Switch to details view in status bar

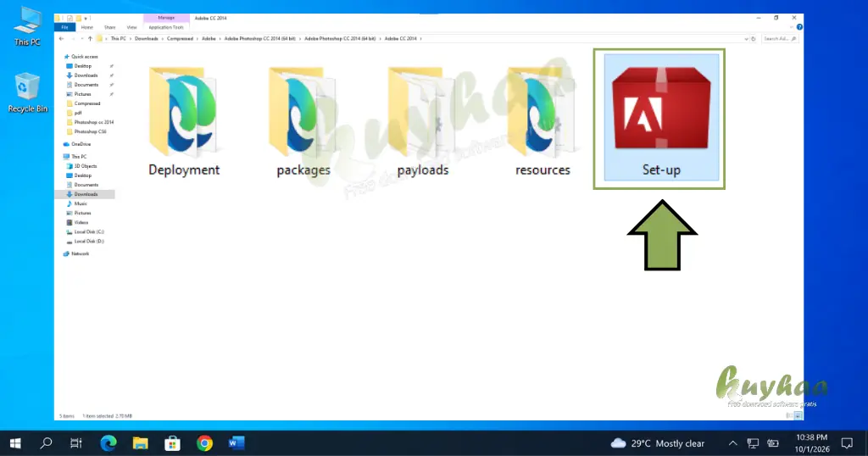[789, 415]
